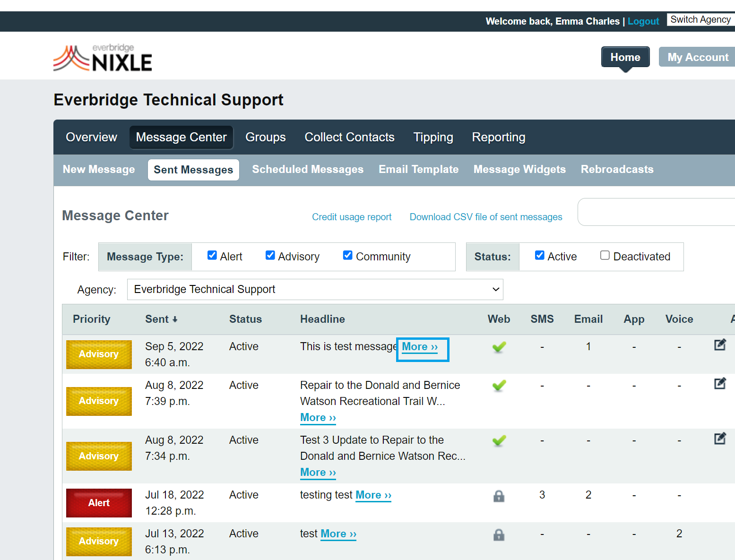The image size is (735, 560).
Task: Click green web checkmark for Aug 8 7:34 p.m. row
Action: pos(499,440)
